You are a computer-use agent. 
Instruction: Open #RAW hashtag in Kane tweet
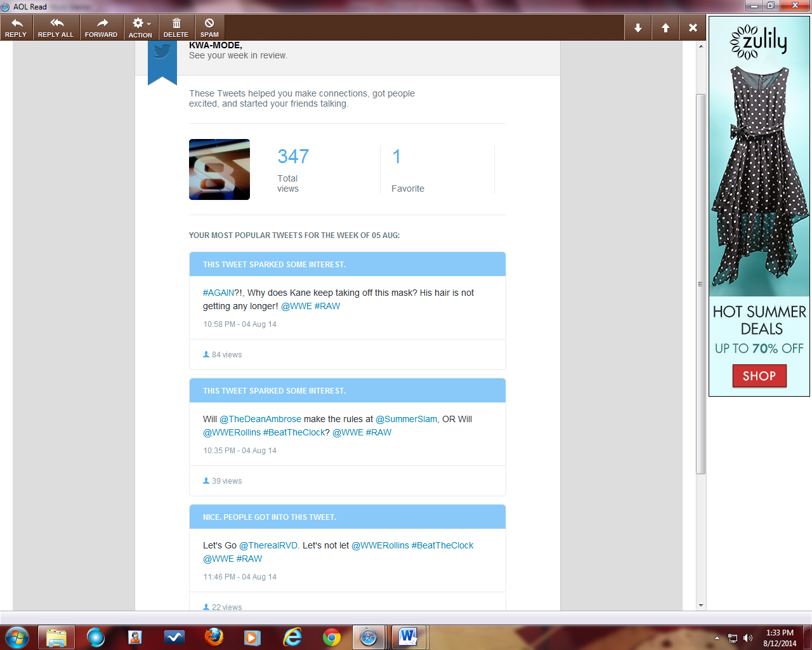point(327,306)
